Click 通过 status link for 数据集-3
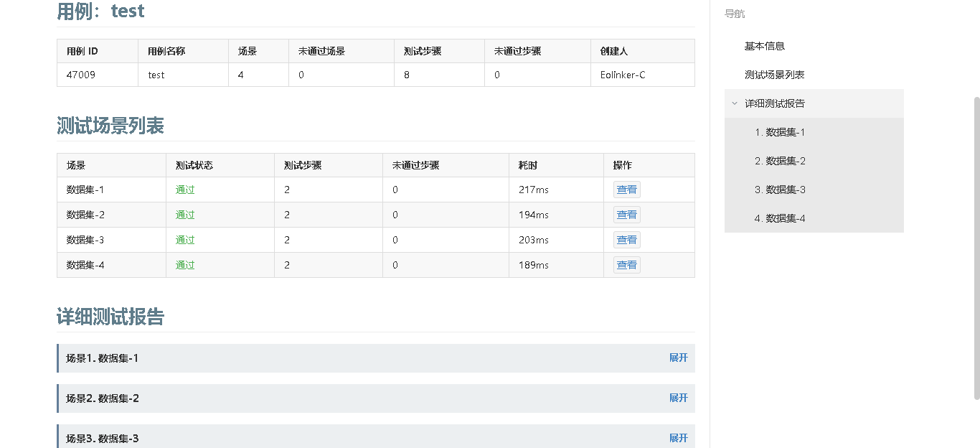The height and width of the screenshot is (448, 980). (x=185, y=240)
